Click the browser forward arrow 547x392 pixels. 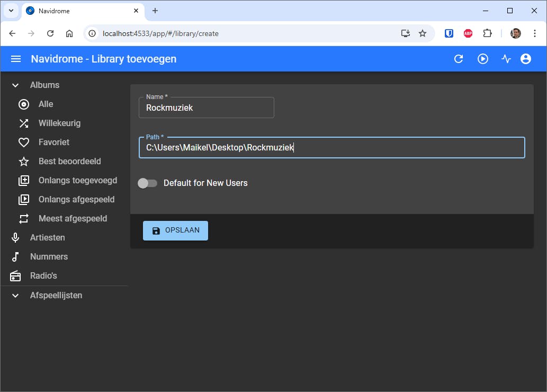[x=31, y=33]
